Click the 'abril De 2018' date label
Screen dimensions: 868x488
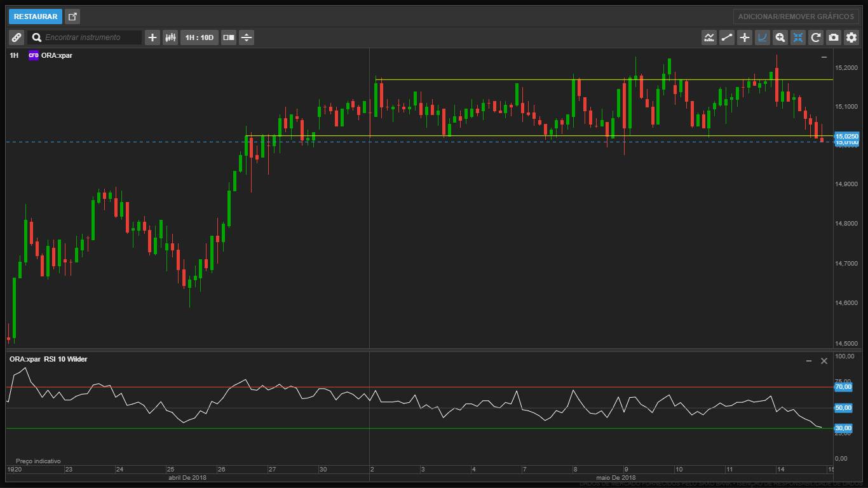tap(187, 477)
